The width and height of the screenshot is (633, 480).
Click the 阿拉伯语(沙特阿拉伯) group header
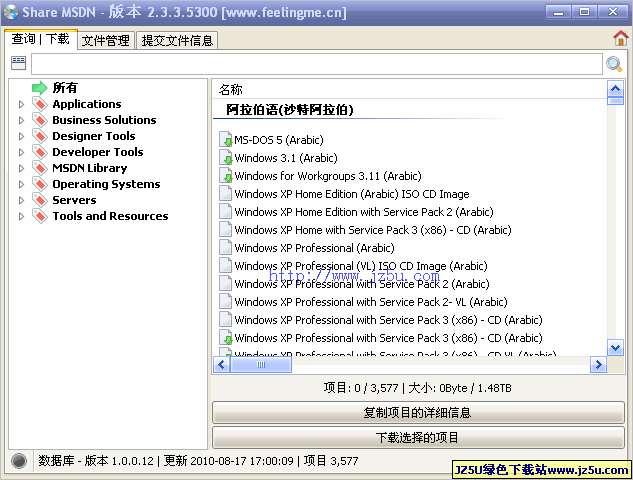(x=290, y=109)
